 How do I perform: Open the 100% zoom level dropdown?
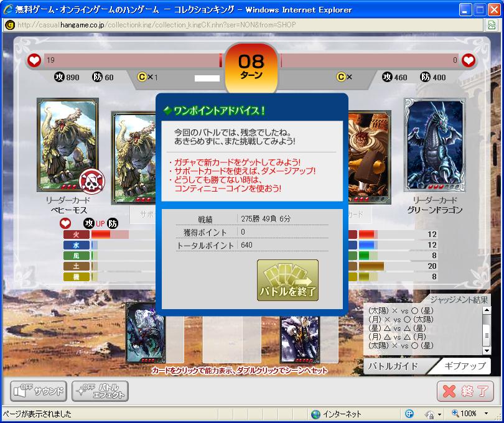pos(486,414)
